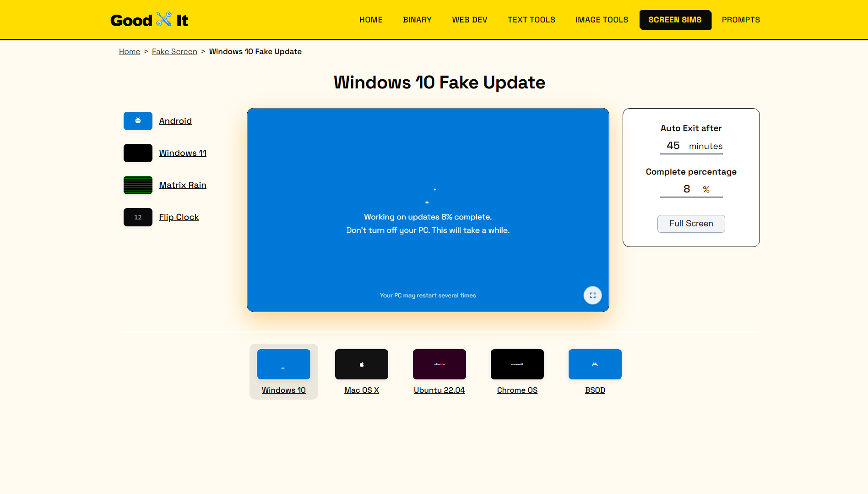Viewport: 868px width, 494px height.
Task: Click the Good It logo
Action: pos(149,20)
